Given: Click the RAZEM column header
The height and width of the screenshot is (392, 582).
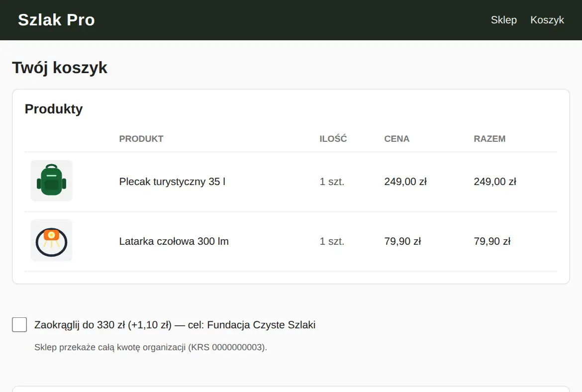Looking at the screenshot, I should tap(489, 139).
